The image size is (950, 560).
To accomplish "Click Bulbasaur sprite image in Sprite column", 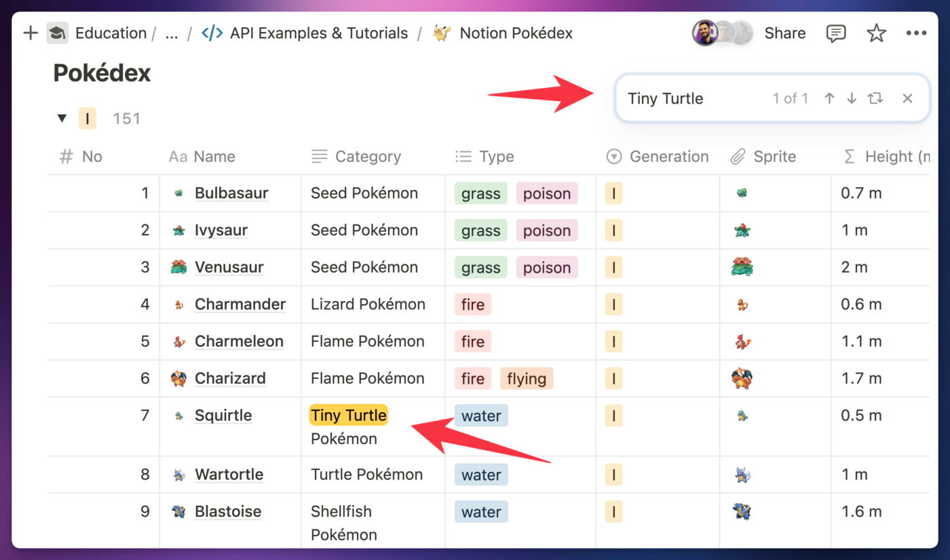I will pos(742,193).
